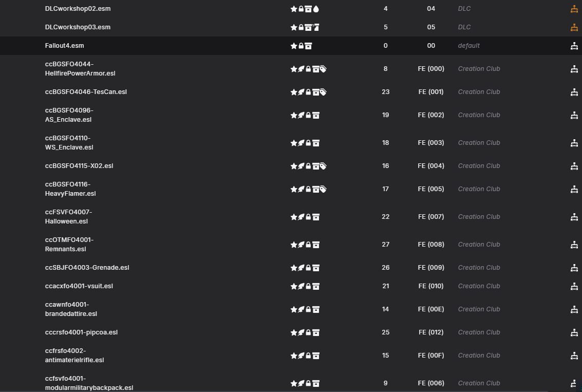Select the ccBGSFO4044-HellfirePowerArmor.esl plugin row
Viewport: 582px width, 392px height.
pyautogui.click(x=291, y=69)
